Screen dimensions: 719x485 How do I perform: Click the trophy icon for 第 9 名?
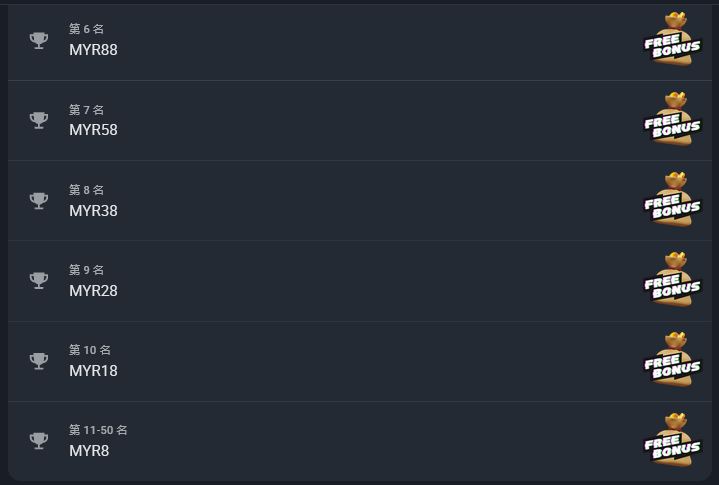tap(39, 280)
